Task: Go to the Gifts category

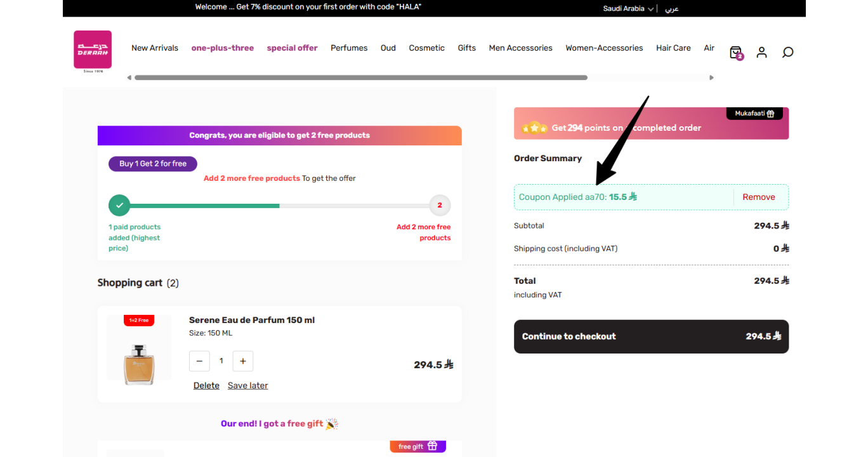Action: click(x=467, y=48)
